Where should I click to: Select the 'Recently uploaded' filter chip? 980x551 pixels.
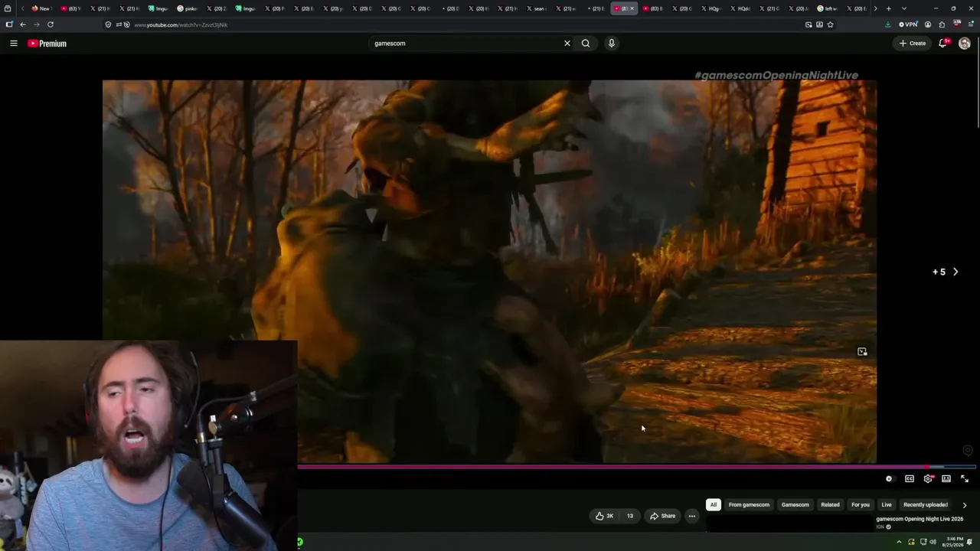pyautogui.click(x=926, y=505)
